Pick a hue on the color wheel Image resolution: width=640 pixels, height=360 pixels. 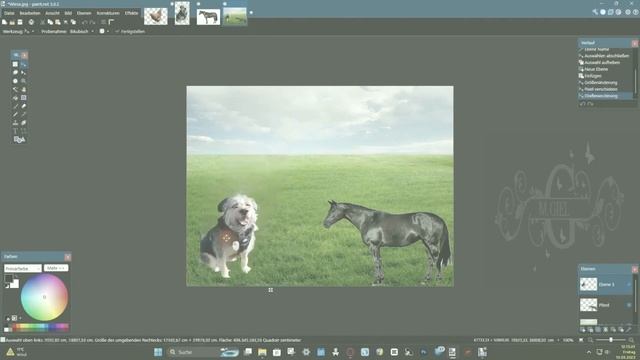[x=44, y=297]
